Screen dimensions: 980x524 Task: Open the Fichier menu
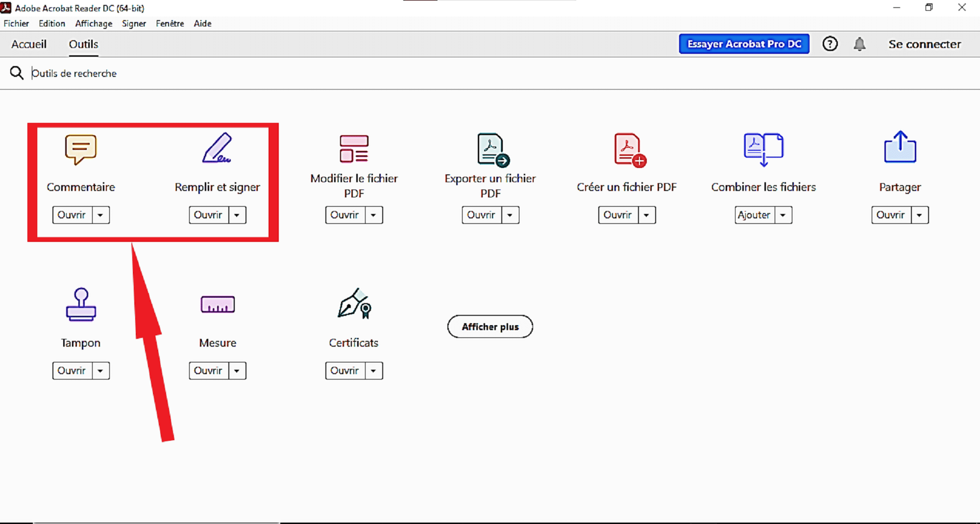(x=16, y=24)
